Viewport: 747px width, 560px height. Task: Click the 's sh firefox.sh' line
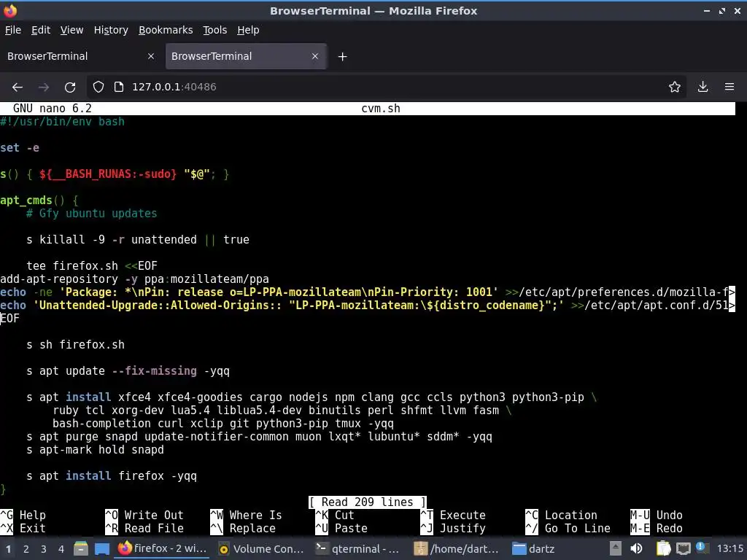click(x=75, y=345)
